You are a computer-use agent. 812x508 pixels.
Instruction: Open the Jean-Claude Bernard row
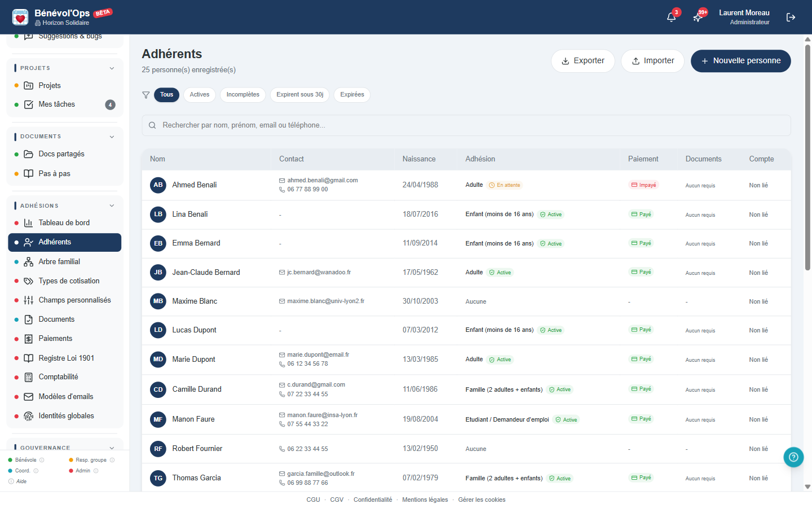(466, 273)
